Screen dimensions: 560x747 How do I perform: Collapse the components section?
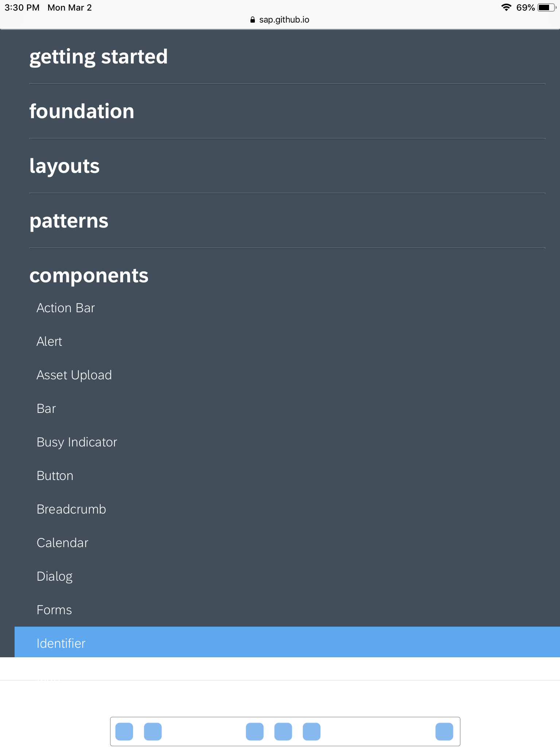point(89,276)
